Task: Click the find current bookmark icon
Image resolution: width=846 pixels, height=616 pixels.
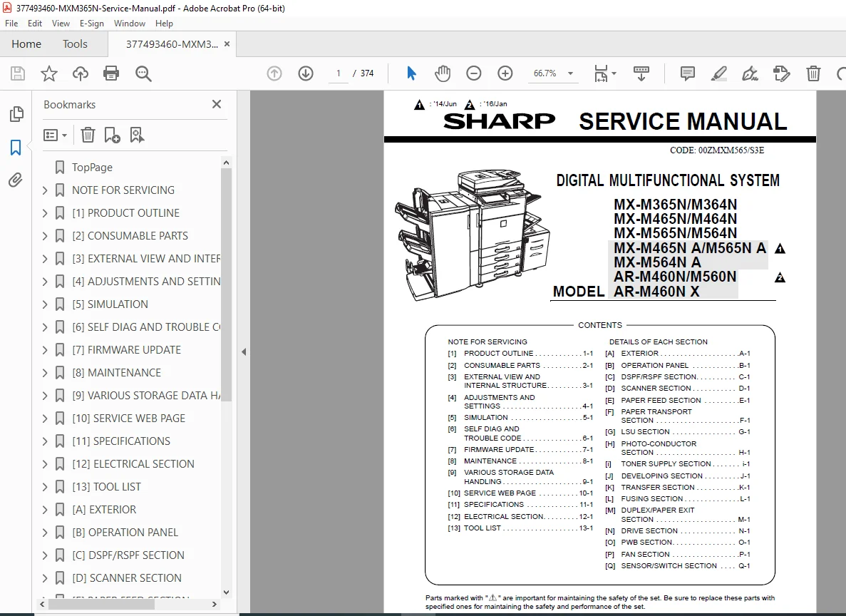Action: 137,135
